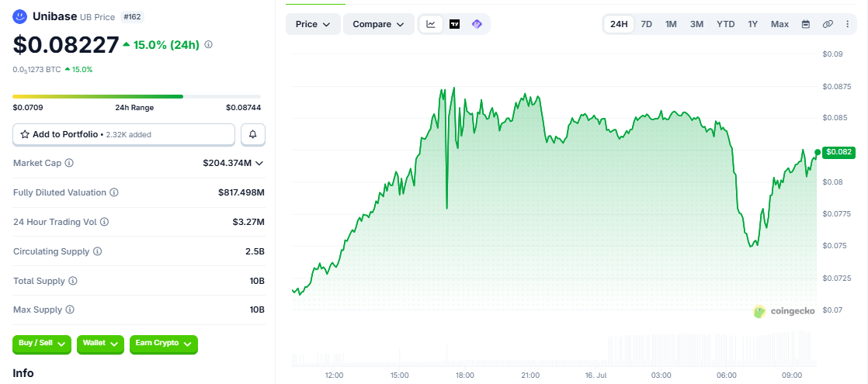
Task: Click the $3.27M trading volume value
Action: tap(248, 222)
